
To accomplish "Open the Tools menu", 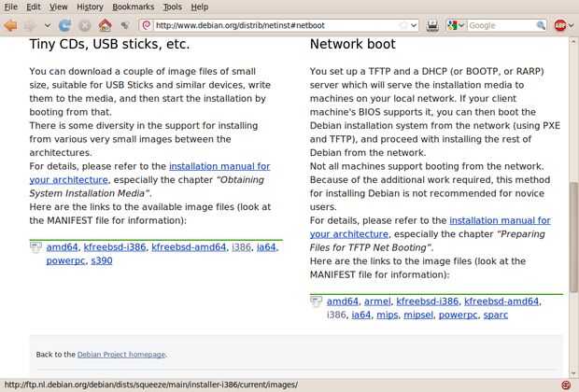I will pyautogui.click(x=173, y=7).
